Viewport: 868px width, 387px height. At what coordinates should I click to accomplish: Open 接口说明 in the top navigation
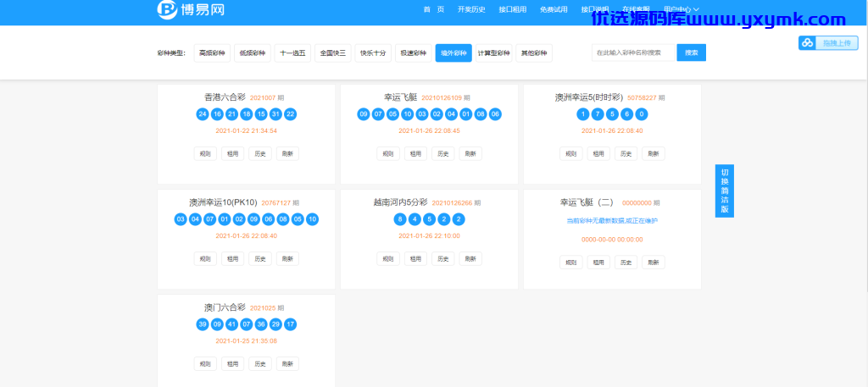[x=595, y=9]
